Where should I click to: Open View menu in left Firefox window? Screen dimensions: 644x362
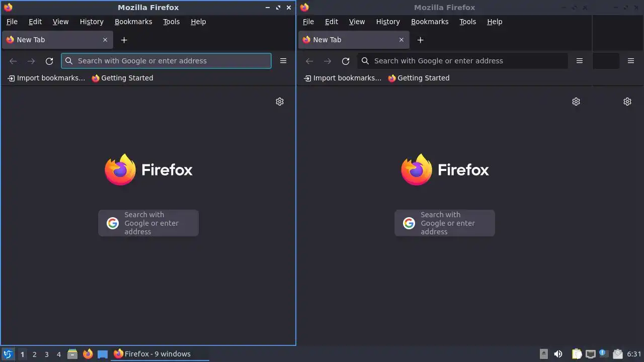(x=60, y=22)
